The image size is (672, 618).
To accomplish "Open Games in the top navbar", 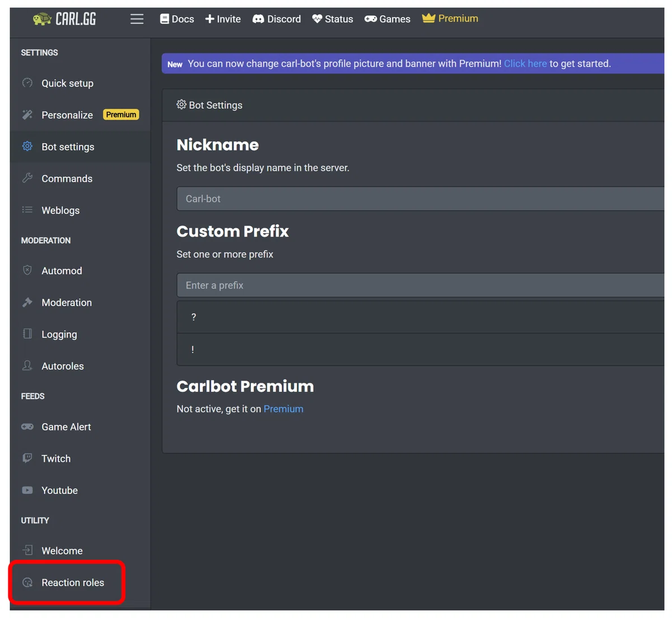I will [388, 19].
